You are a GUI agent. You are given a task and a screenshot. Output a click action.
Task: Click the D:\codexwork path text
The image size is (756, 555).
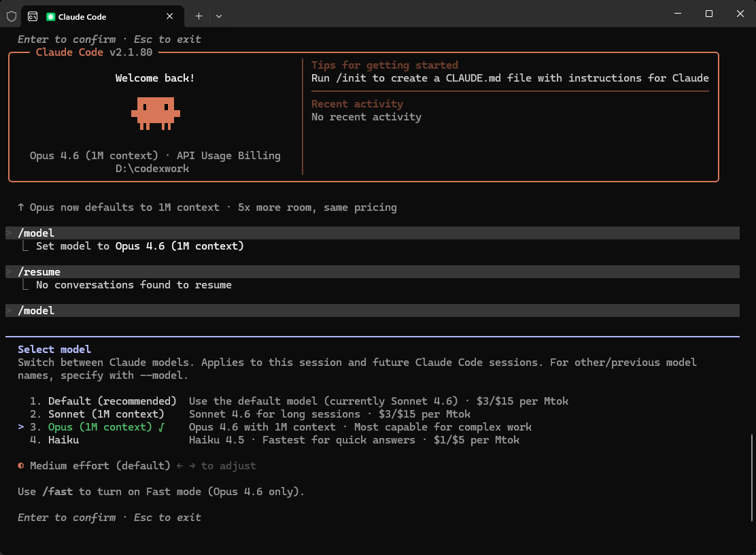[x=152, y=169]
